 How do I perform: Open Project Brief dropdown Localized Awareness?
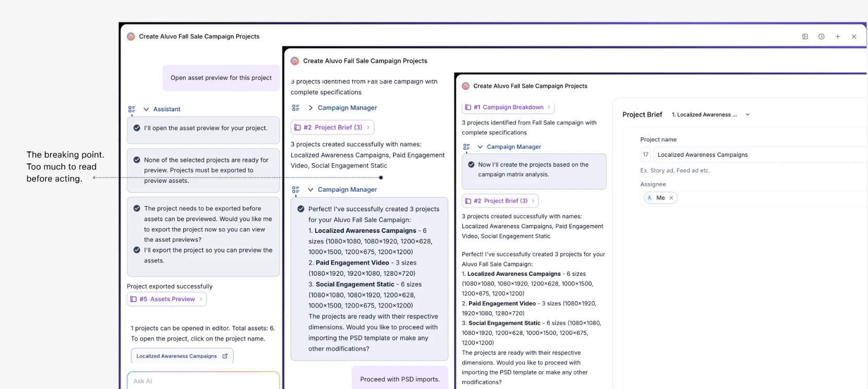coord(711,114)
